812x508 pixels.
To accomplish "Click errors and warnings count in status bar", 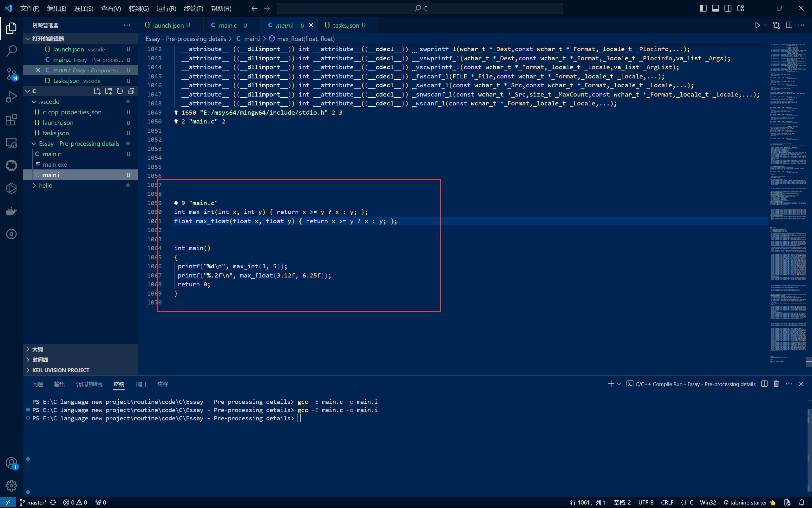I will click(75, 502).
